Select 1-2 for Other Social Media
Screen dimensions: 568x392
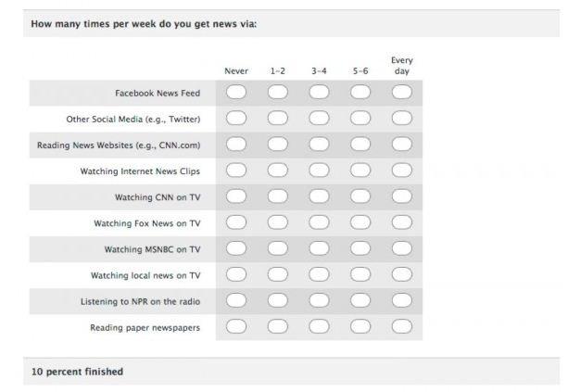[x=278, y=118]
